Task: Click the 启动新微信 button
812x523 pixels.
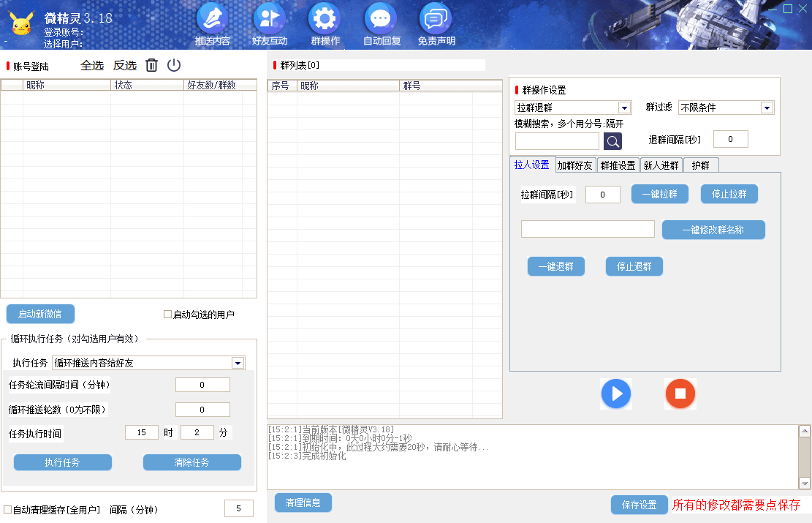Action: click(40, 314)
